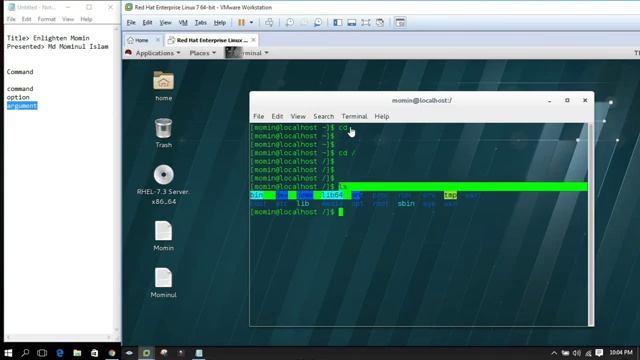This screenshot has width=640, height=360.
Task: Open Notepad View menu
Action: click(x=68, y=19)
